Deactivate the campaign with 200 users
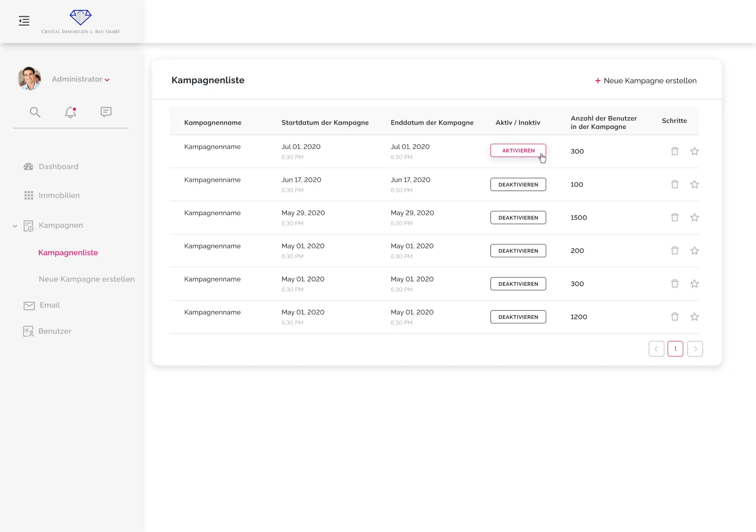Screen dimensions: 756x532 pyautogui.click(x=518, y=251)
